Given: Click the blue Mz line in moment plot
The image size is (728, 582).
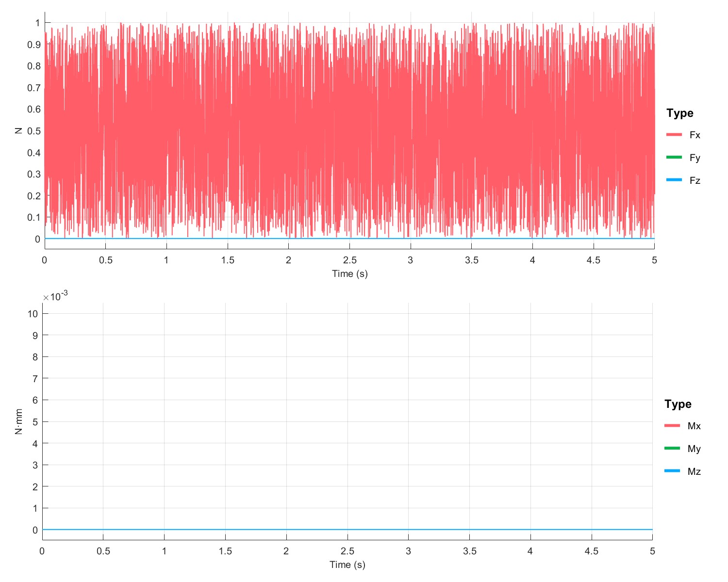Looking at the screenshot, I should click(347, 530).
